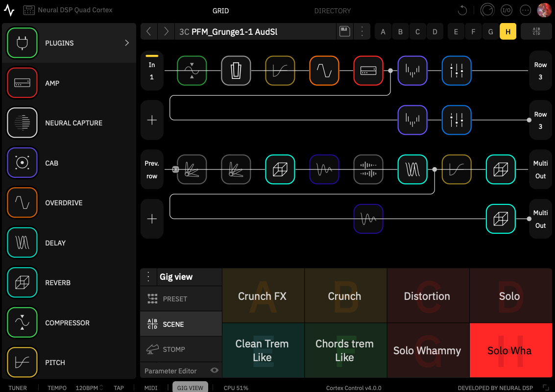The image size is (555, 392).
Task: Open the scene A|B/C|D assignment button
Action: click(536, 31)
